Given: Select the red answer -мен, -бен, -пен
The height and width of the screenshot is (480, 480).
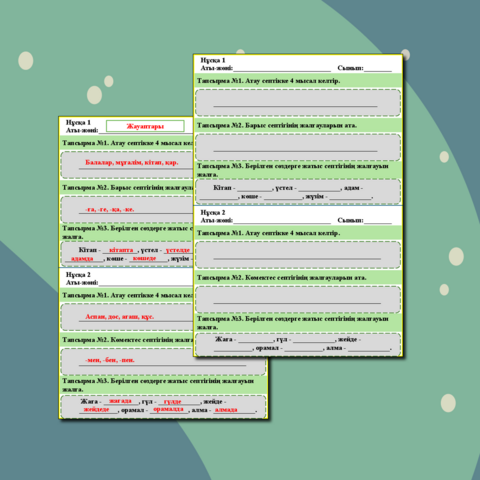Looking at the screenshot, I should coord(110,360).
